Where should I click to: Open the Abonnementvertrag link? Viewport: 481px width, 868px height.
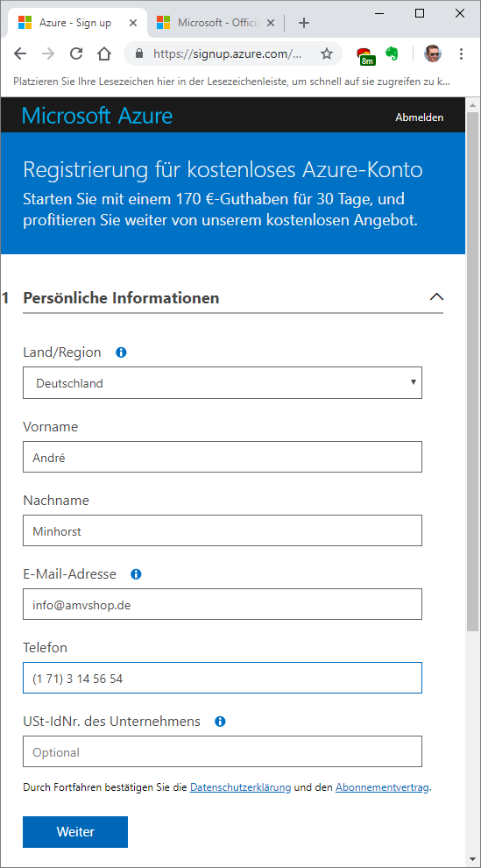(382, 787)
